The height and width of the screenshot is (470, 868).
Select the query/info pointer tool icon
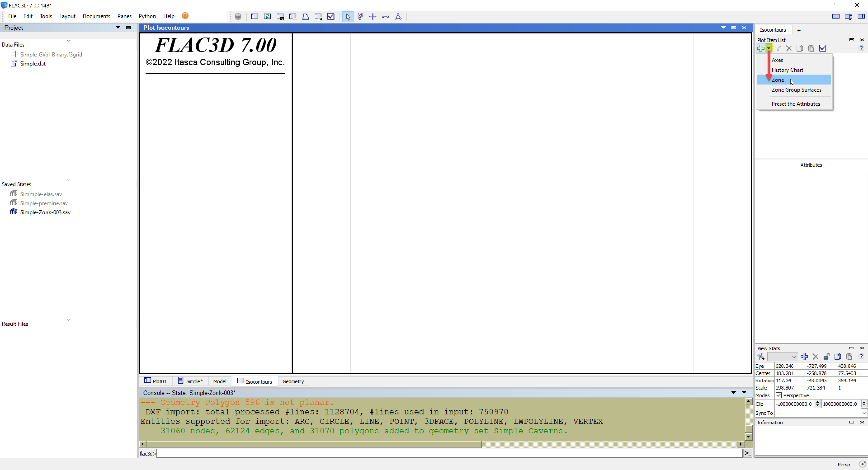(360, 16)
